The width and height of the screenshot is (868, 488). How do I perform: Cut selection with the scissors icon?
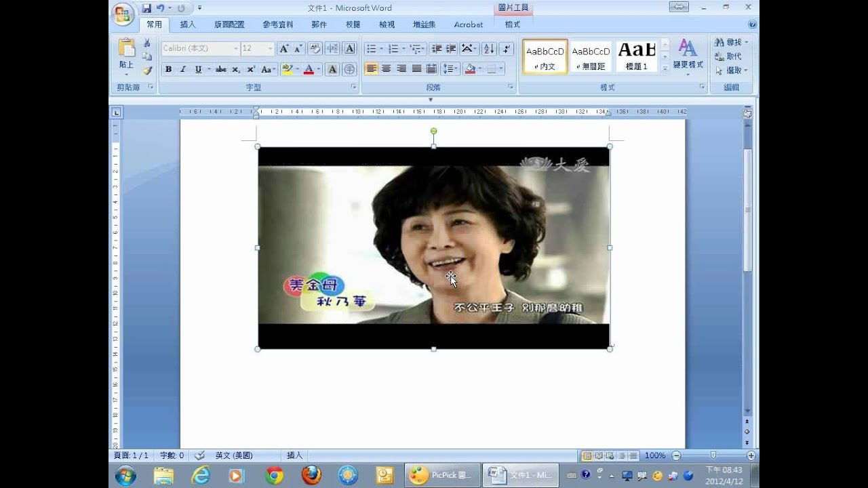[x=147, y=43]
